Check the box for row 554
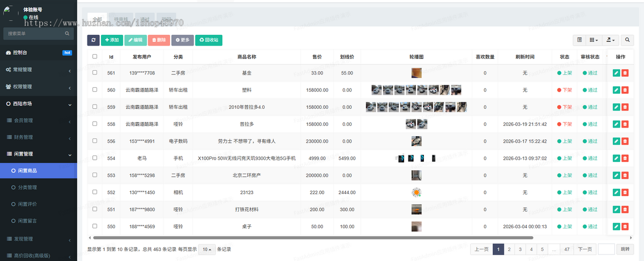Screen dimensions: 644x261 tap(95, 159)
